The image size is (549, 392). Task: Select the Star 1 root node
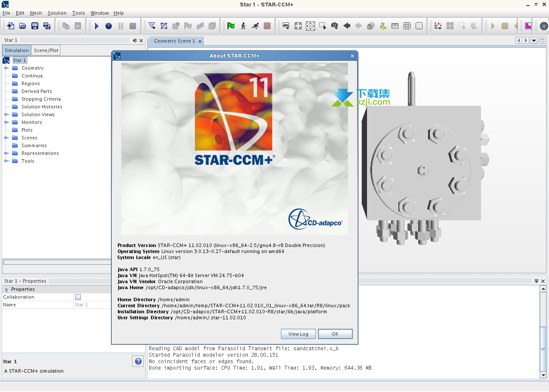coord(19,60)
